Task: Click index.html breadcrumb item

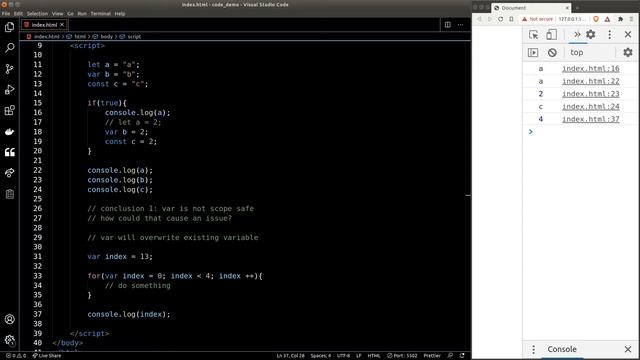Action: point(47,36)
